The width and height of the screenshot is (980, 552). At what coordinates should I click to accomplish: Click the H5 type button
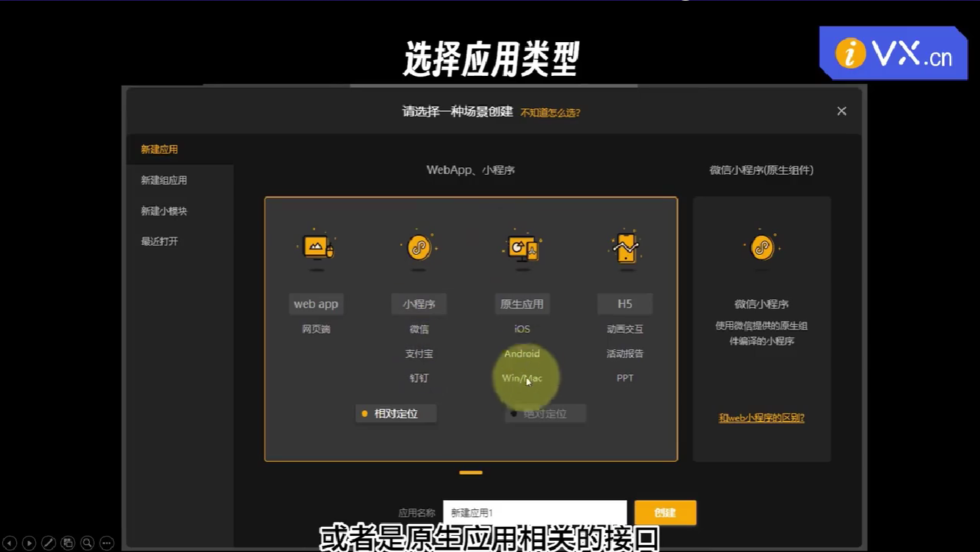tap(625, 304)
